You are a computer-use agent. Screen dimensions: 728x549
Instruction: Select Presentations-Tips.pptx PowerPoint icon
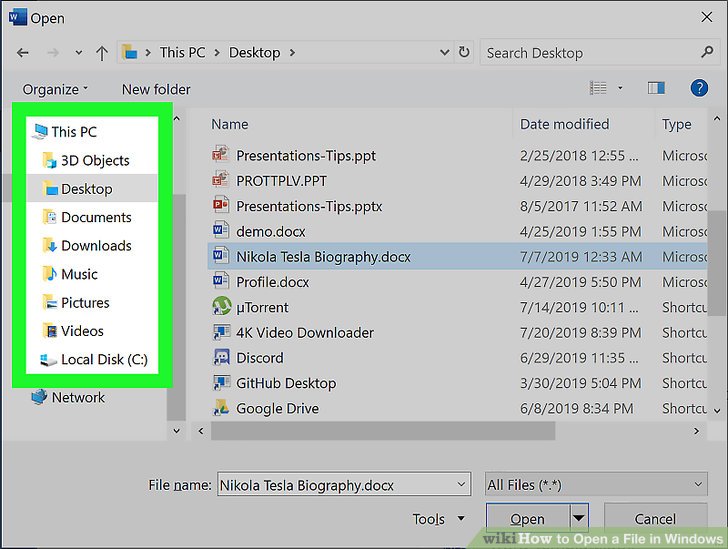[221, 205]
